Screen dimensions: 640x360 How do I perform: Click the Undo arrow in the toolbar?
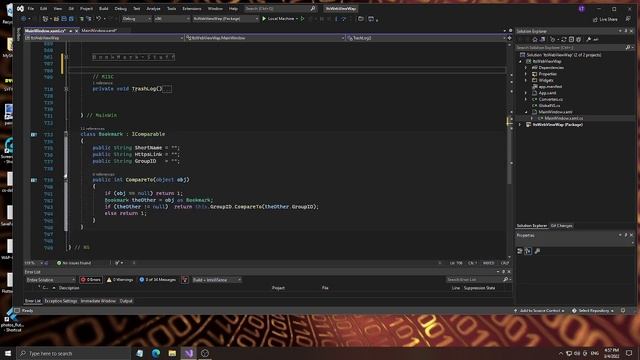click(x=98, y=19)
